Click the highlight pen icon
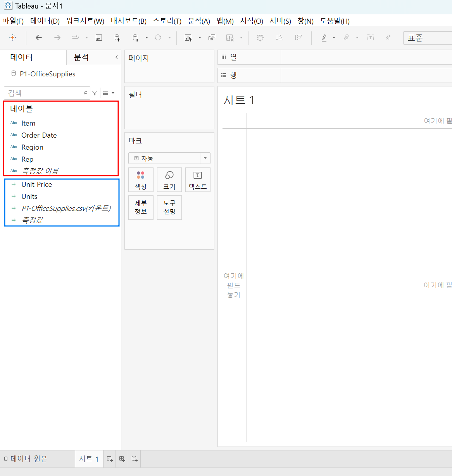Viewport: 452px width, 476px height. point(324,38)
